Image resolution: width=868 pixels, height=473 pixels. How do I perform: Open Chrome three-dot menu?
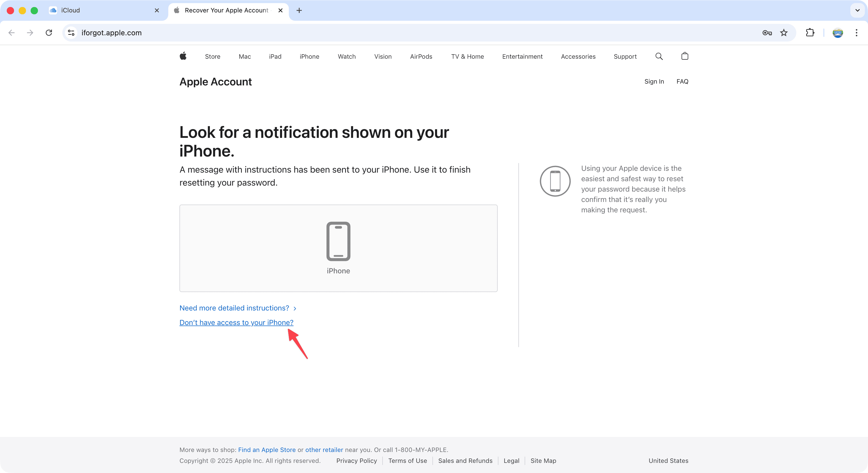pyautogui.click(x=856, y=33)
